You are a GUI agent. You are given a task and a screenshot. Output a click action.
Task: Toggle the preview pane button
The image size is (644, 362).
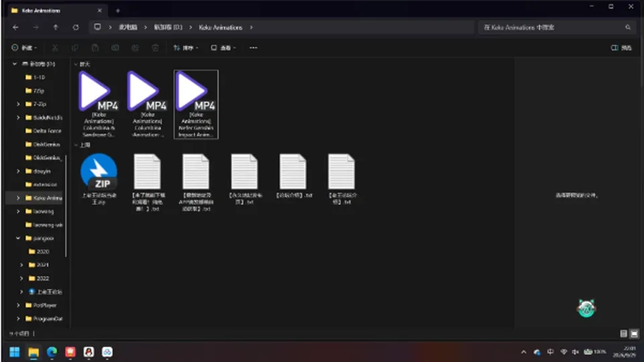pyautogui.click(x=621, y=48)
